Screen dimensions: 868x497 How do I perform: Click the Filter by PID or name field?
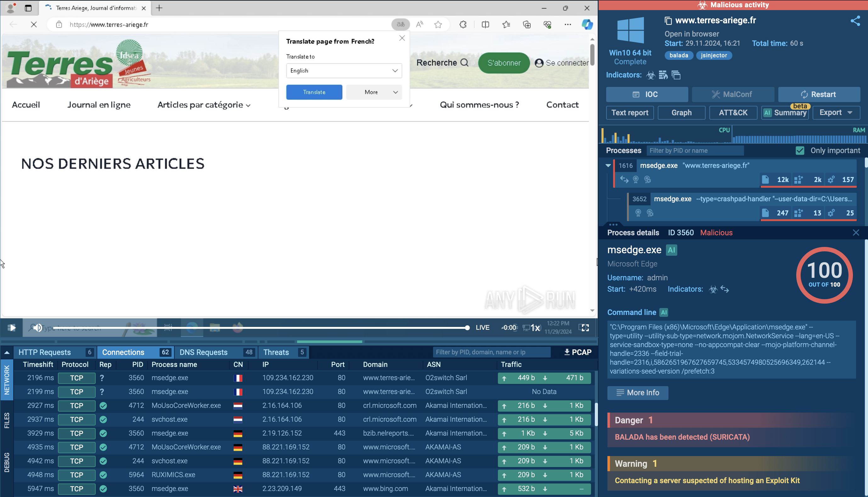(x=695, y=151)
